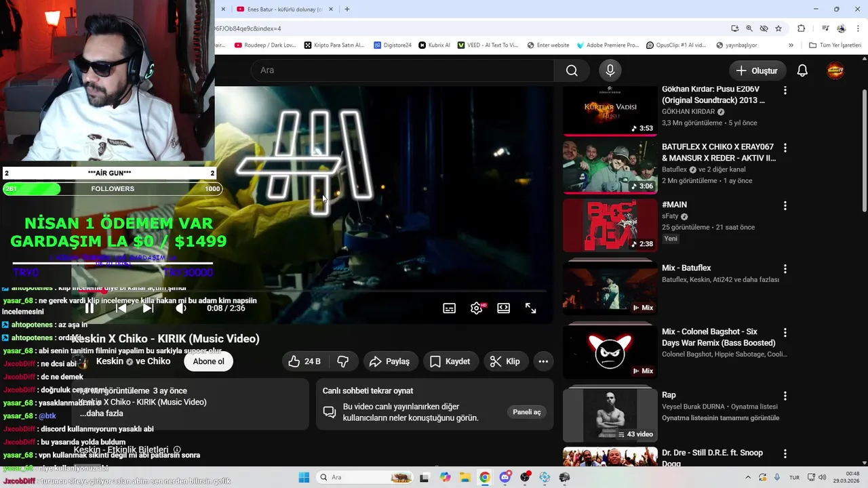Switch to theater mode

pyautogui.click(x=503, y=308)
